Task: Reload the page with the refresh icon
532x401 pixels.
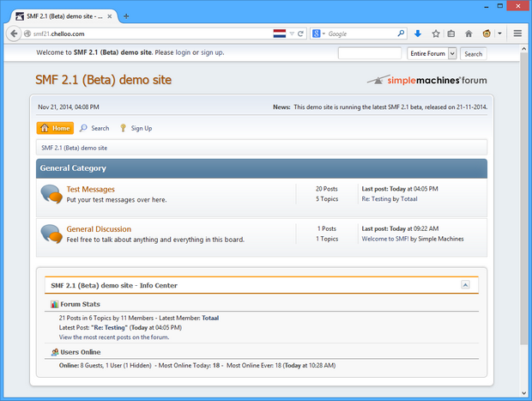Action: 300,33
